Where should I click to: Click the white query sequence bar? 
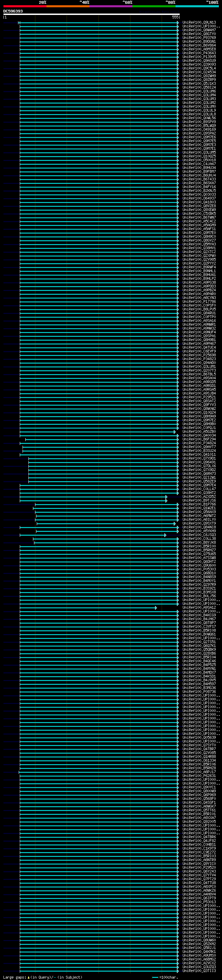tap(92, 14)
